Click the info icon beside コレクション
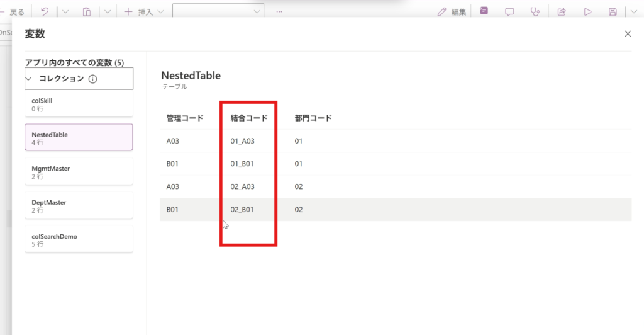644x335 pixels. (92, 79)
